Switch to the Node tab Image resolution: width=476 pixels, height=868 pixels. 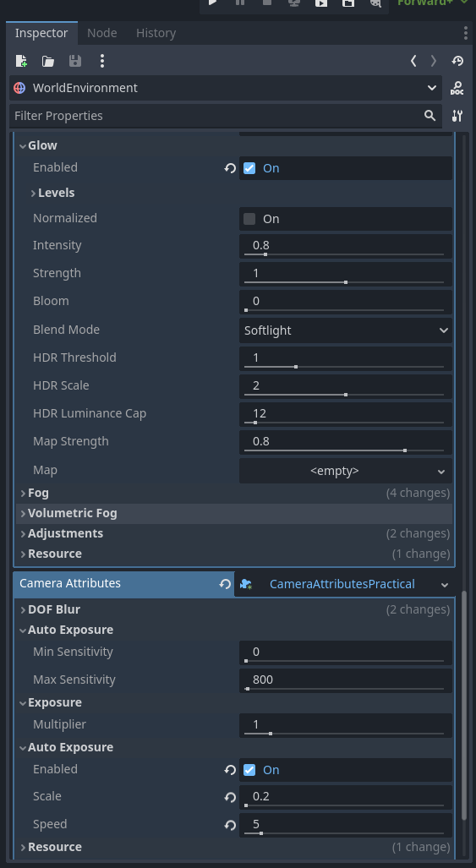point(101,33)
